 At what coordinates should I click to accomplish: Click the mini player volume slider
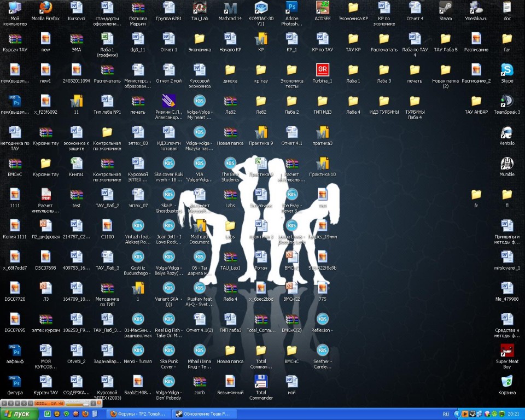point(77,405)
